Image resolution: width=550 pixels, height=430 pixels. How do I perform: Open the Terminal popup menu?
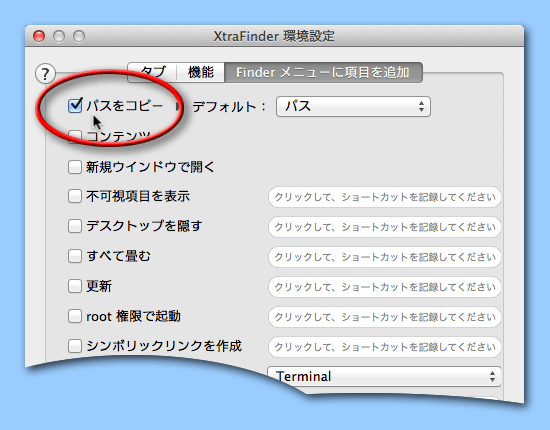384,376
